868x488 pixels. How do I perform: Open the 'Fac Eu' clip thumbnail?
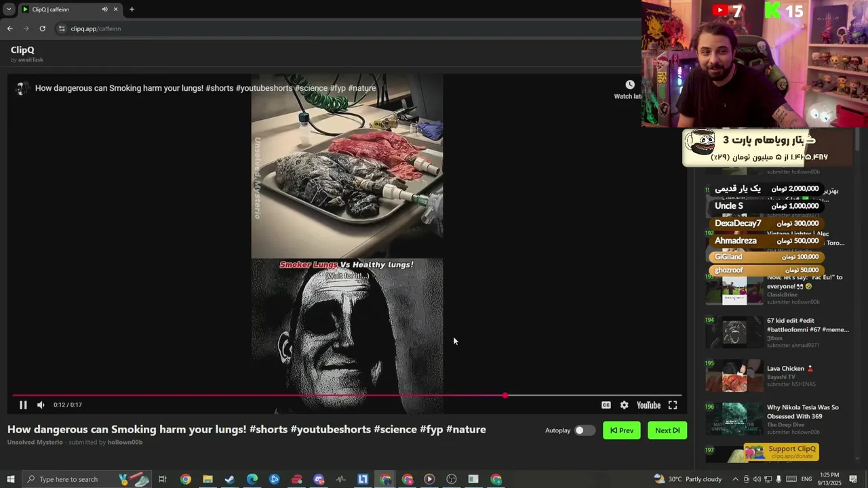(734, 289)
